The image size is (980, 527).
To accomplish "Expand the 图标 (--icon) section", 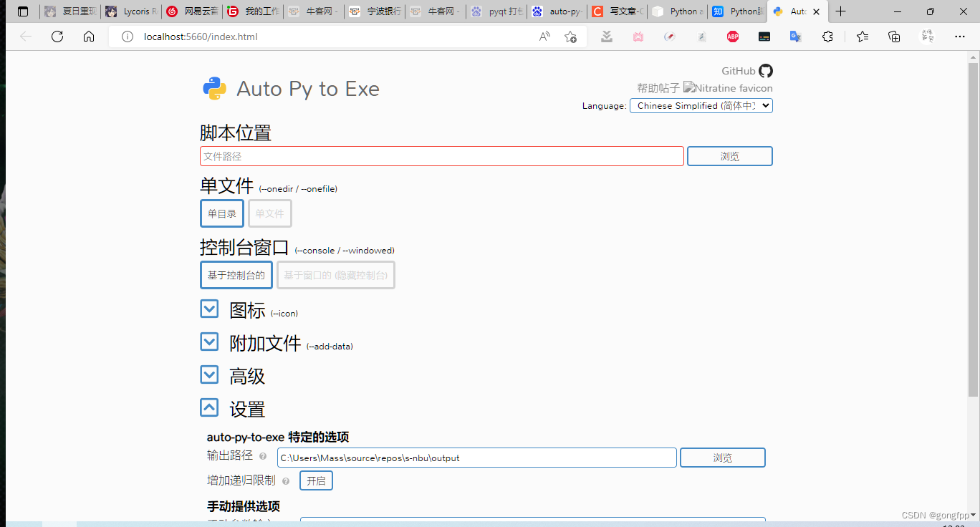I will (x=209, y=309).
